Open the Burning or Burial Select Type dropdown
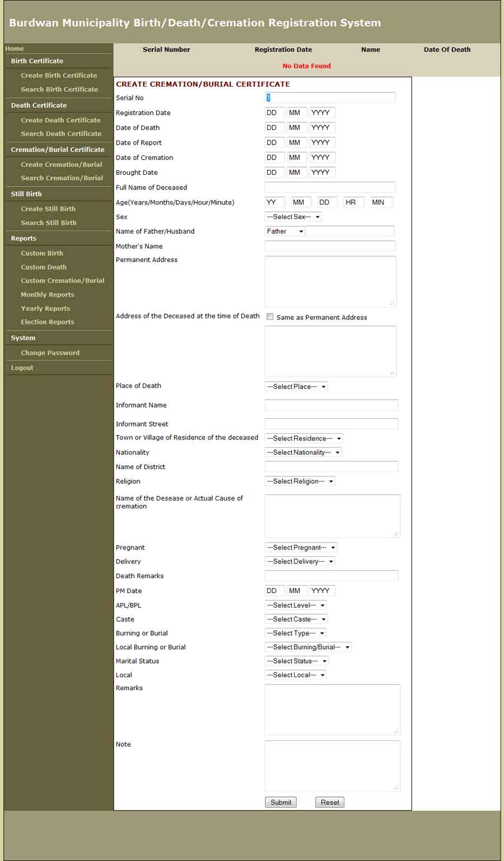504x861 pixels. point(296,633)
